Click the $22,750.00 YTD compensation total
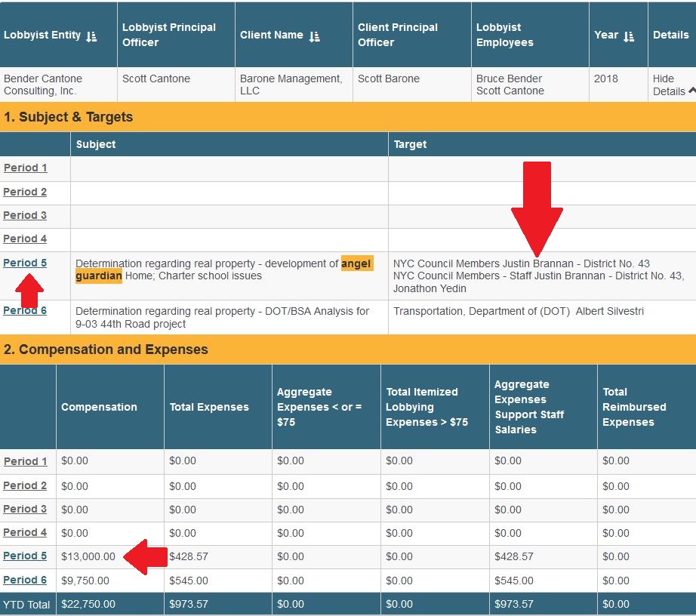The width and height of the screenshot is (696, 616). (x=88, y=604)
